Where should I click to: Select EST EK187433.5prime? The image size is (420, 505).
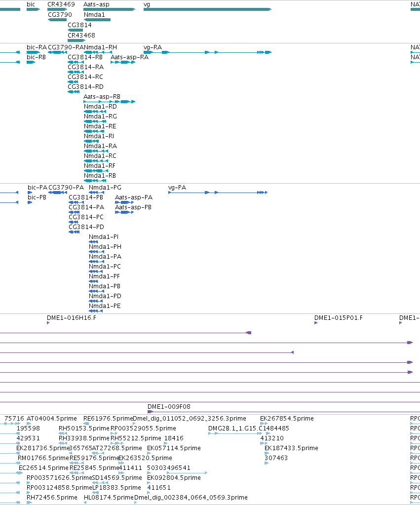[x=292, y=448]
